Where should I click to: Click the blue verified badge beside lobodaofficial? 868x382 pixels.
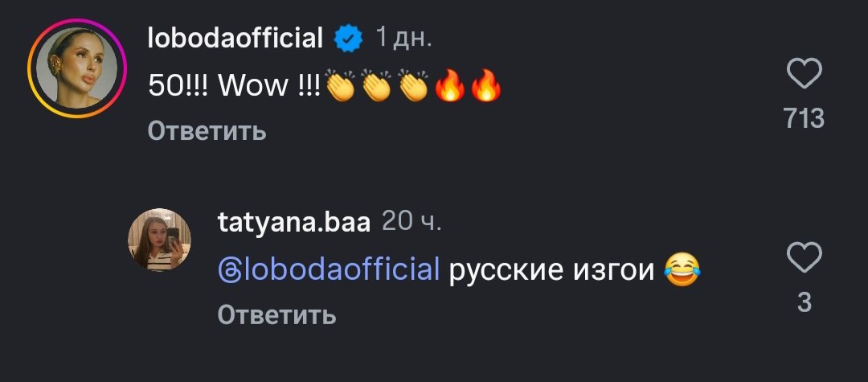[x=349, y=38]
